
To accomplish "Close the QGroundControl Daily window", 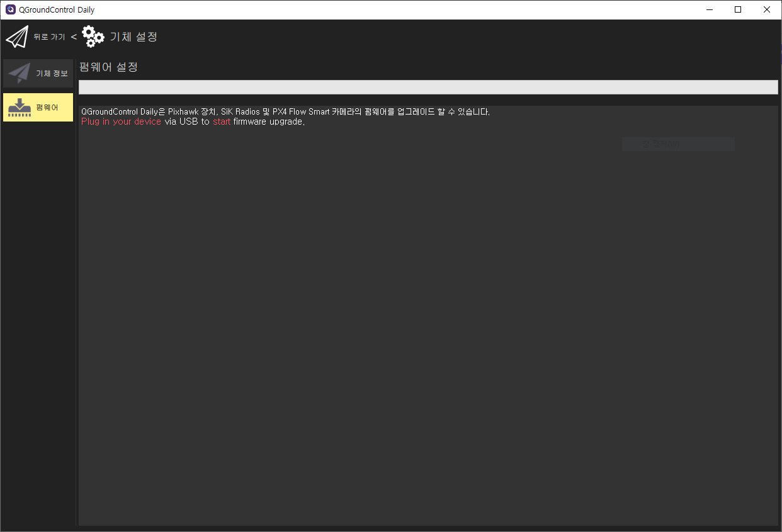I will pos(766,9).
